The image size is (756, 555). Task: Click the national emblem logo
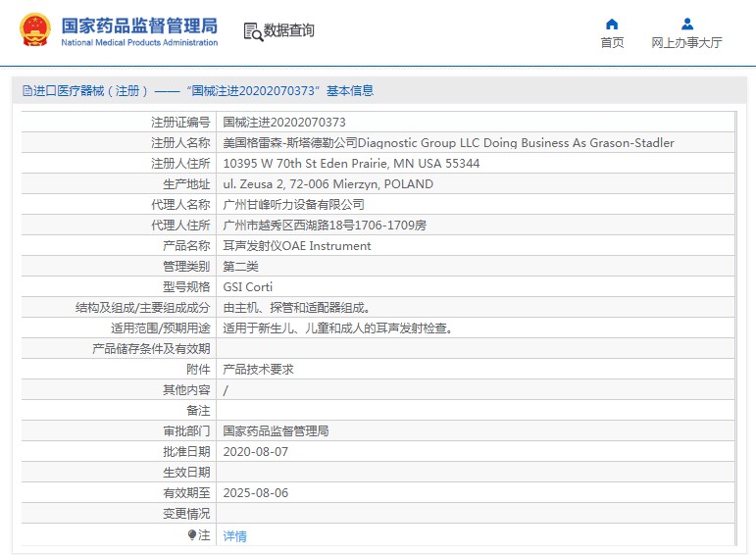click(x=34, y=29)
